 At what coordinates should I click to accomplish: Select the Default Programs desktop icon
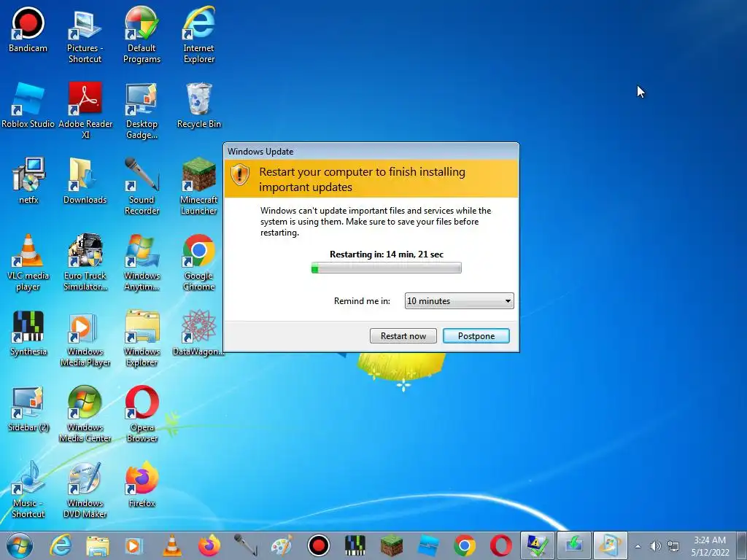coord(142,36)
